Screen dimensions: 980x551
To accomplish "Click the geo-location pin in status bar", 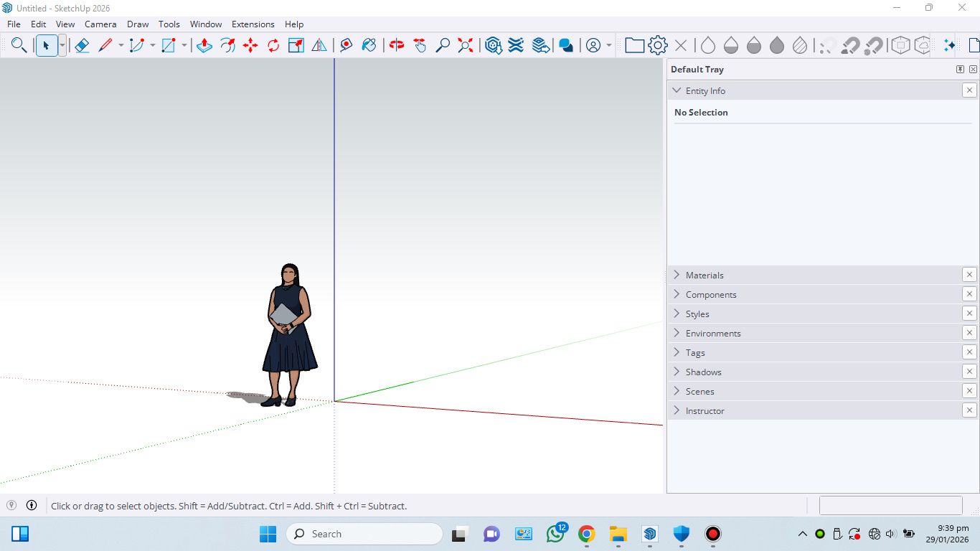I will [x=11, y=505].
